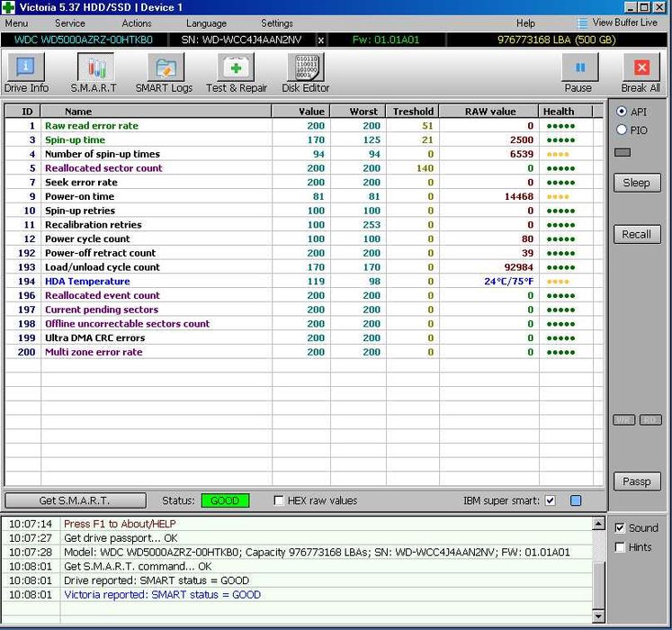This screenshot has width=672, height=630.
Task: Click the x next to serial number
Action: point(320,40)
